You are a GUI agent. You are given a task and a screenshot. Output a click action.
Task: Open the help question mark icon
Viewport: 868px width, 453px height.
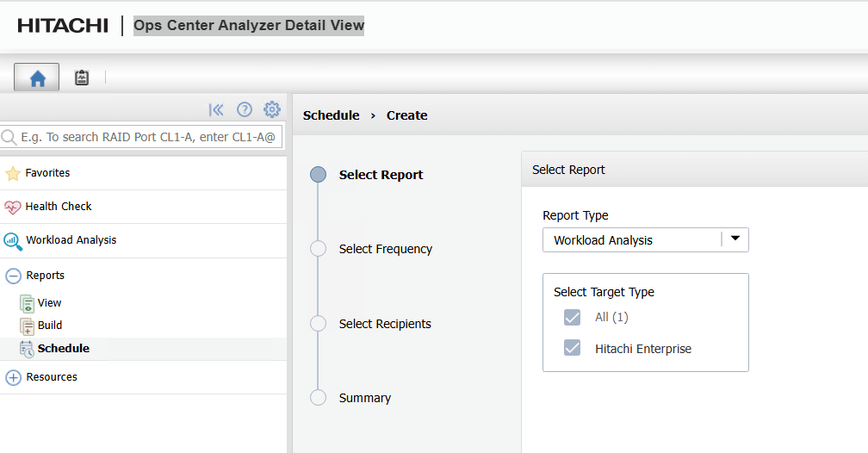(245, 109)
